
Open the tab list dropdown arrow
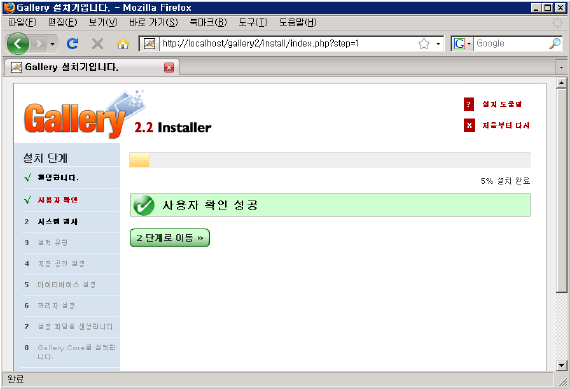pyautogui.click(x=561, y=67)
